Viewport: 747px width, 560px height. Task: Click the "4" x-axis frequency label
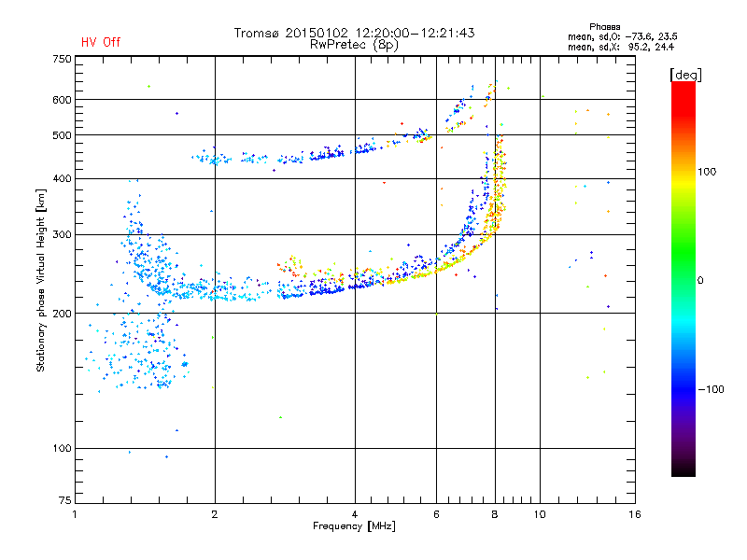point(355,514)
